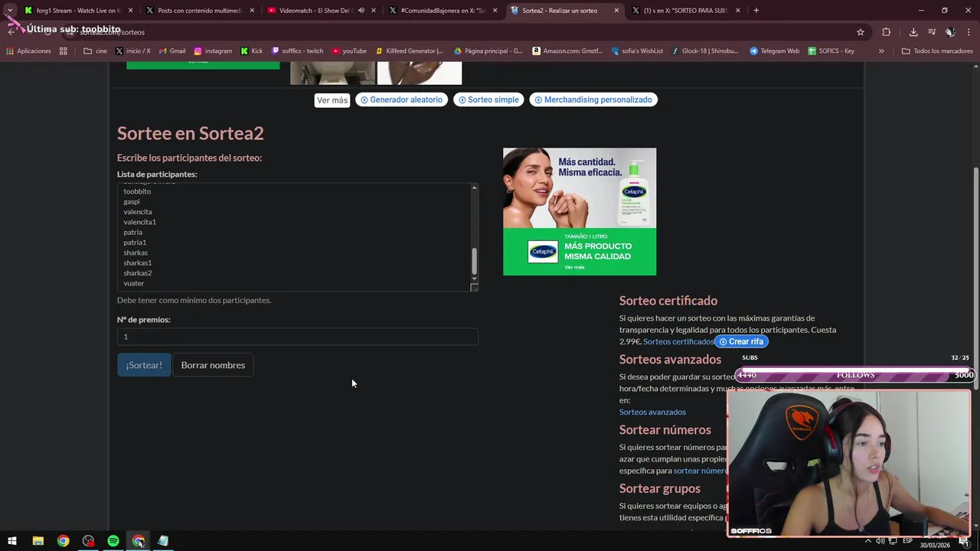Open a new browser tab

pyautogui.click(x=756, y=11)
